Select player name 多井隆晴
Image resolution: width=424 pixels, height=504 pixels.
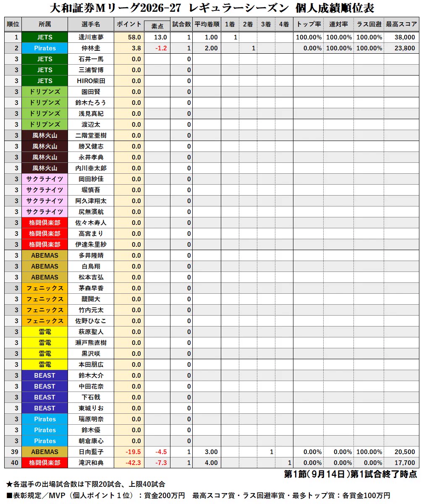pos(91,256)
